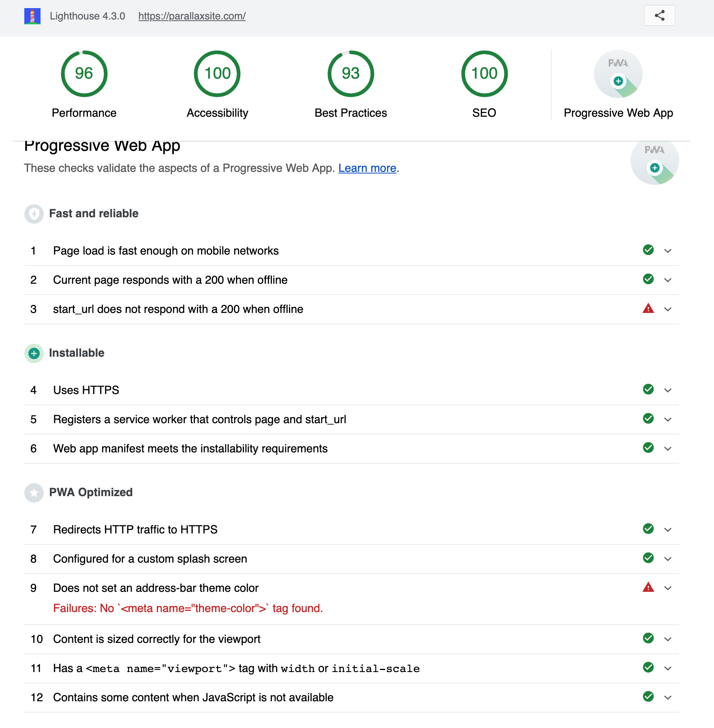Click the check beside Redirects HTTP to HTTPS
Viewport: 714px width, 728px height.
pyautogui.click(x=648, y=529)
